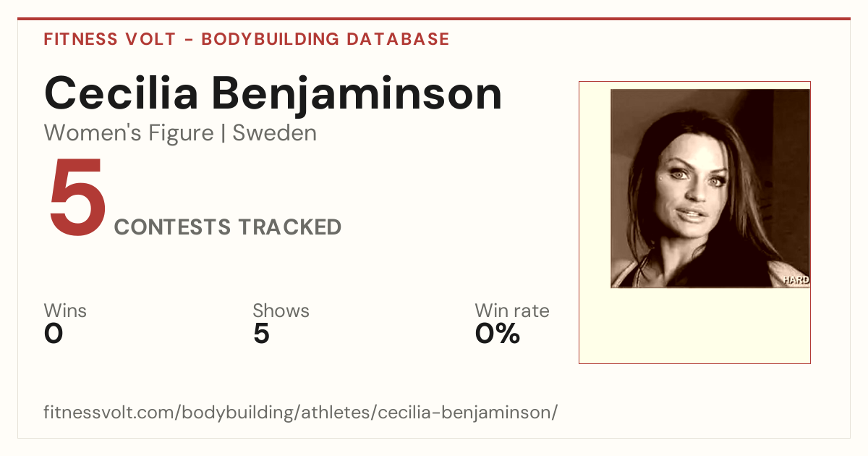This screenshot has height=456, width=868.
Task: Open the athlete's sepia portrait photo
Action: pyautogui.click(x=710, y=188)
